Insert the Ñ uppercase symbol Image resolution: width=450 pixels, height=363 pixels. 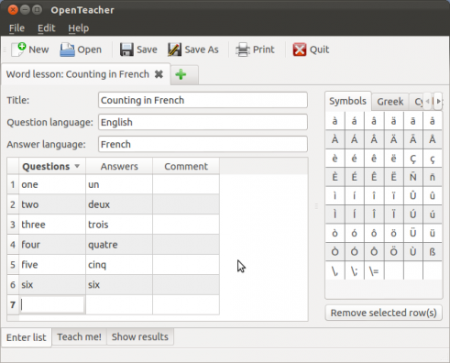[413, 177]
